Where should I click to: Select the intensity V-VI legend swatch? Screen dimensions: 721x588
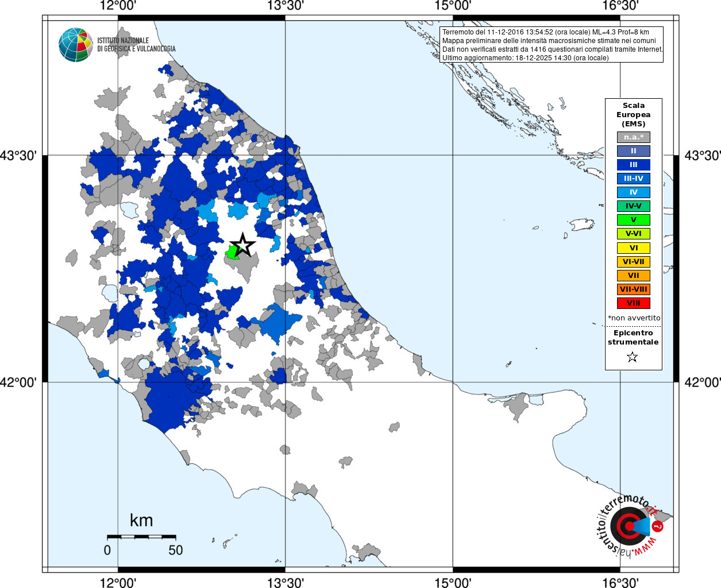[x=634, y=234]
